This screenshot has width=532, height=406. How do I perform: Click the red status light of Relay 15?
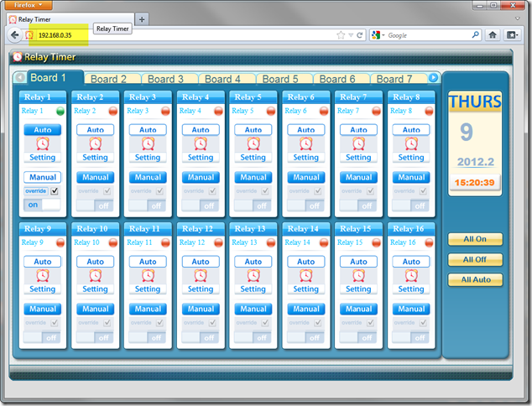tap(376, 242)
